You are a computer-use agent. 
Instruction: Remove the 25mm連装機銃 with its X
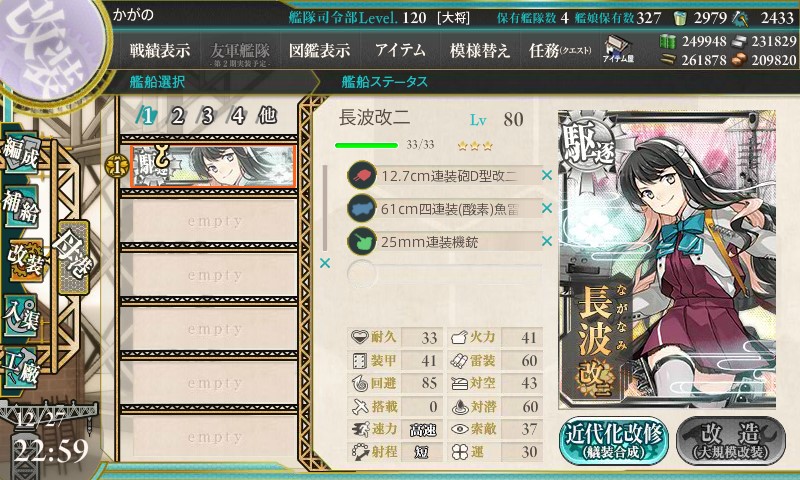coord(547,241)
